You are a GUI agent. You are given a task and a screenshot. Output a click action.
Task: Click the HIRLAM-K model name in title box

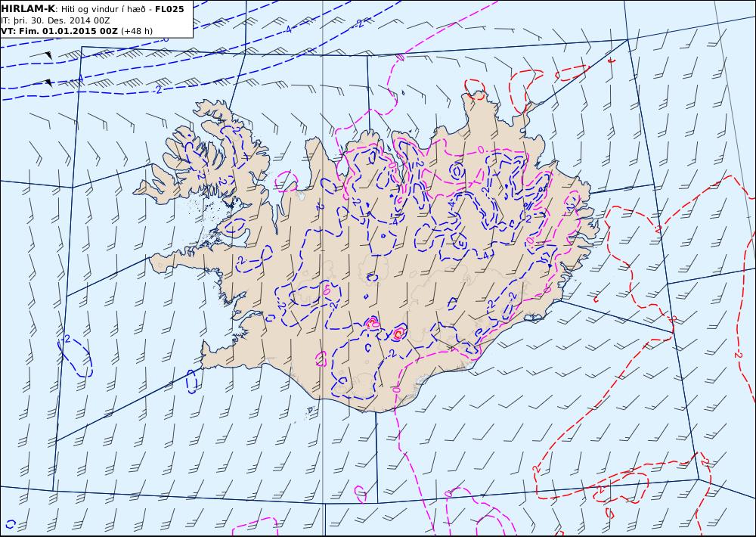pos(28,9)
